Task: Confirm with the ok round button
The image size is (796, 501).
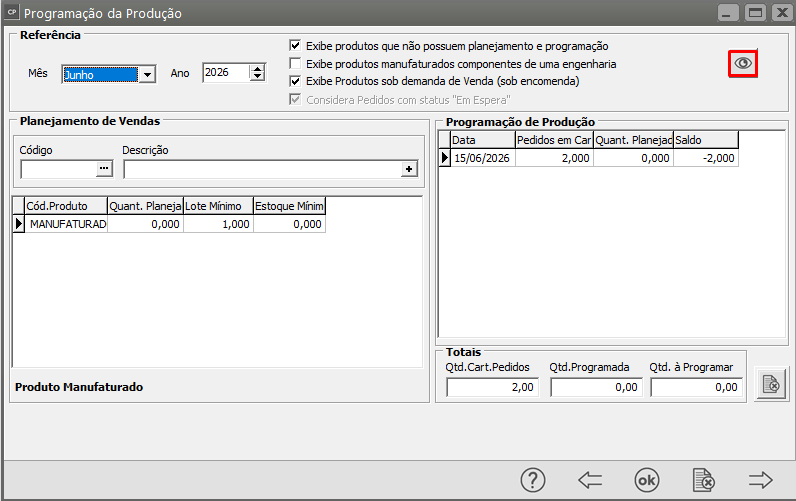Action: pyautogui.click(x=647, y=480)
